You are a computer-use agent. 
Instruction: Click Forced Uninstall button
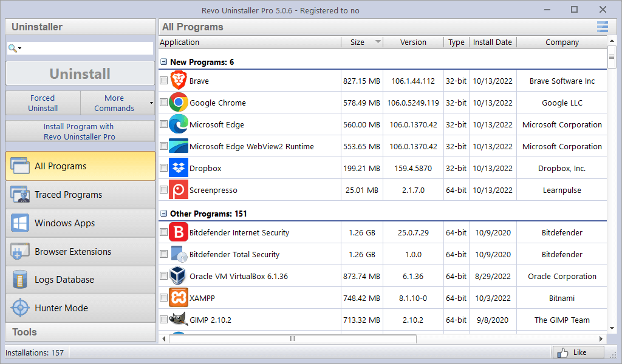(x=43, y=103)
